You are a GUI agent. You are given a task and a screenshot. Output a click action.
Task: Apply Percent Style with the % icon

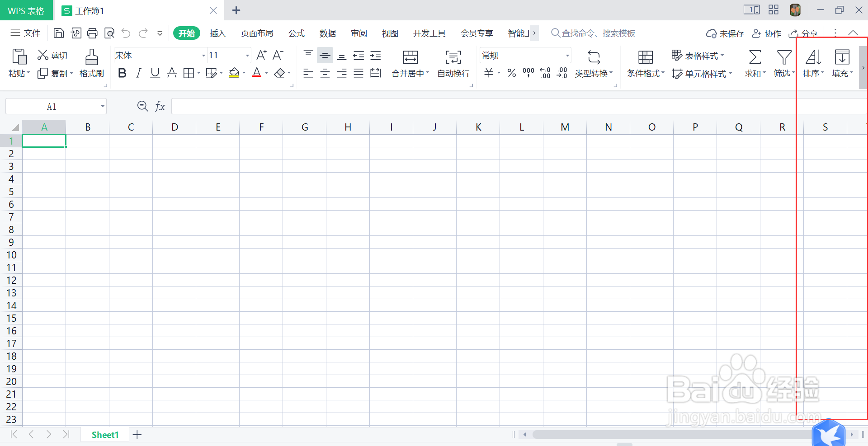click(511, 73)
